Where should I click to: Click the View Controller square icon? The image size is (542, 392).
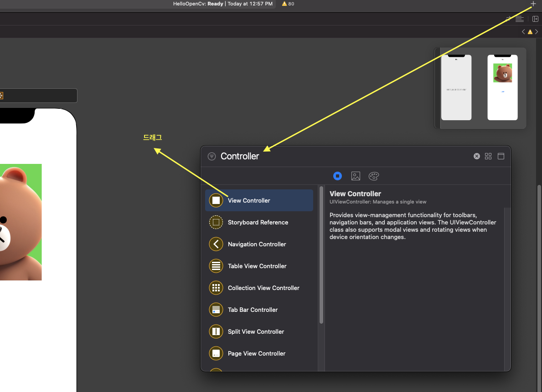click(216, 200)
